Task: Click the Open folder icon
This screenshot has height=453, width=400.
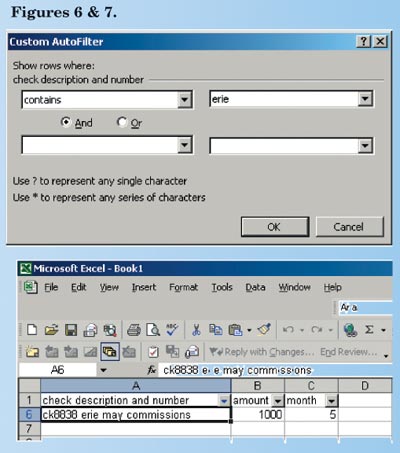Action: (51, 330)
